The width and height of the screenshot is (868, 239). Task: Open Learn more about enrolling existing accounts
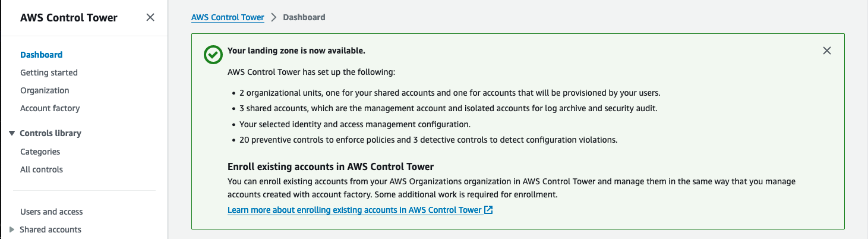click(354, 210)
